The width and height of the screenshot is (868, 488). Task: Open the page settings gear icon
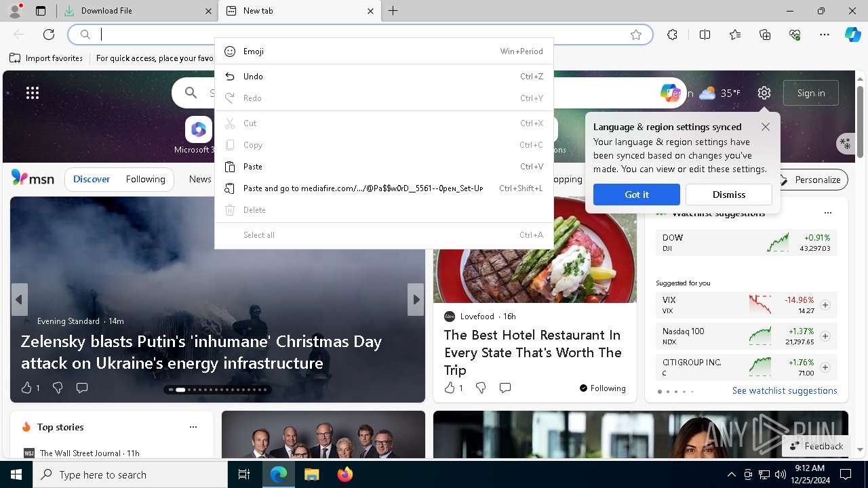click(764, 93)
